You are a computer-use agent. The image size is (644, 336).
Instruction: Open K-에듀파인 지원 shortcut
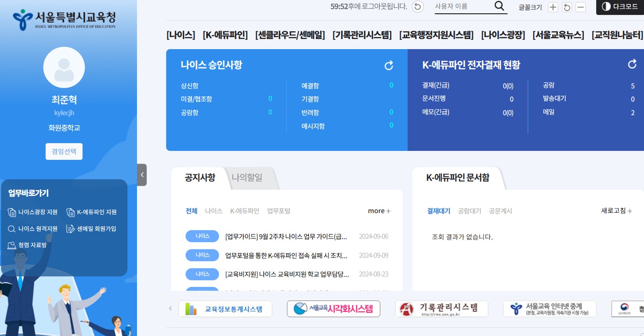click(x=91, y=212)
